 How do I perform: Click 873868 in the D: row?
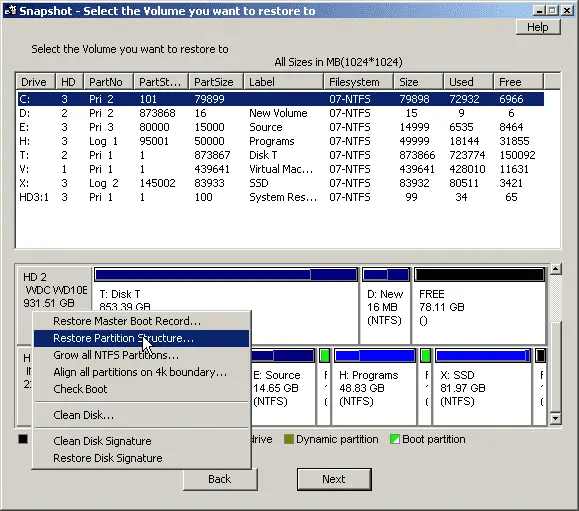coord(157,113)
